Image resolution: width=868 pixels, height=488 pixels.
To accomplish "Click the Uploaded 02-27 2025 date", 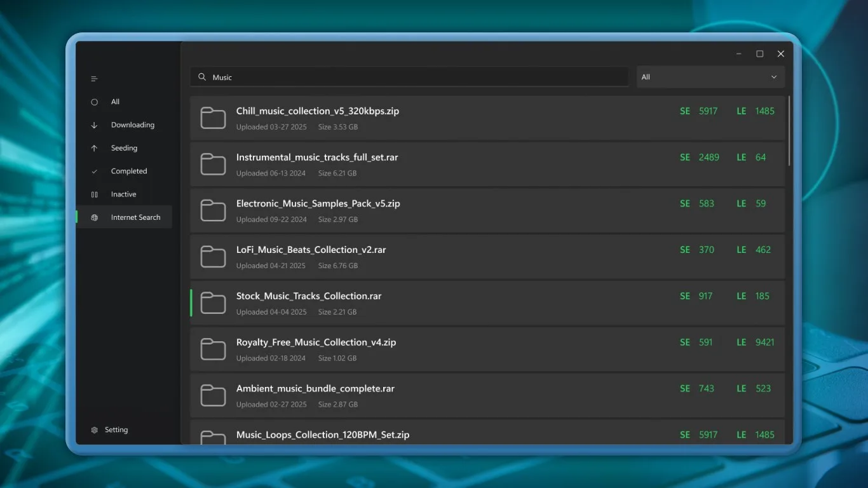I will [271, 405].
